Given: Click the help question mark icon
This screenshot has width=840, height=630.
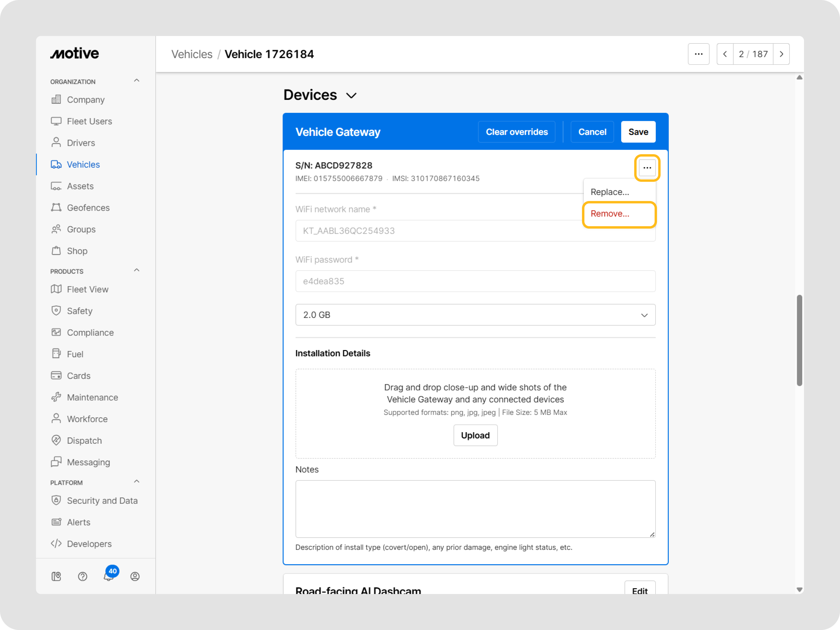Looking at the screenshot, I should coord(82,577).
